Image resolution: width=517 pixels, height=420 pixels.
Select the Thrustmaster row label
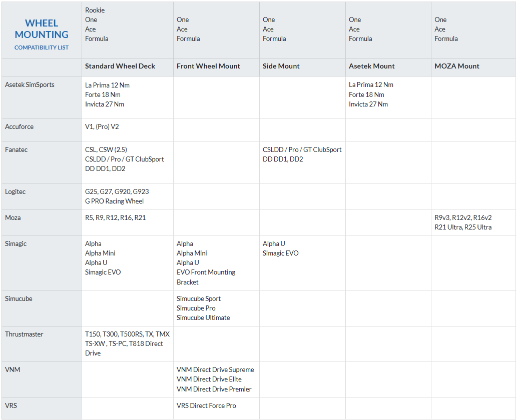point(24,334)
